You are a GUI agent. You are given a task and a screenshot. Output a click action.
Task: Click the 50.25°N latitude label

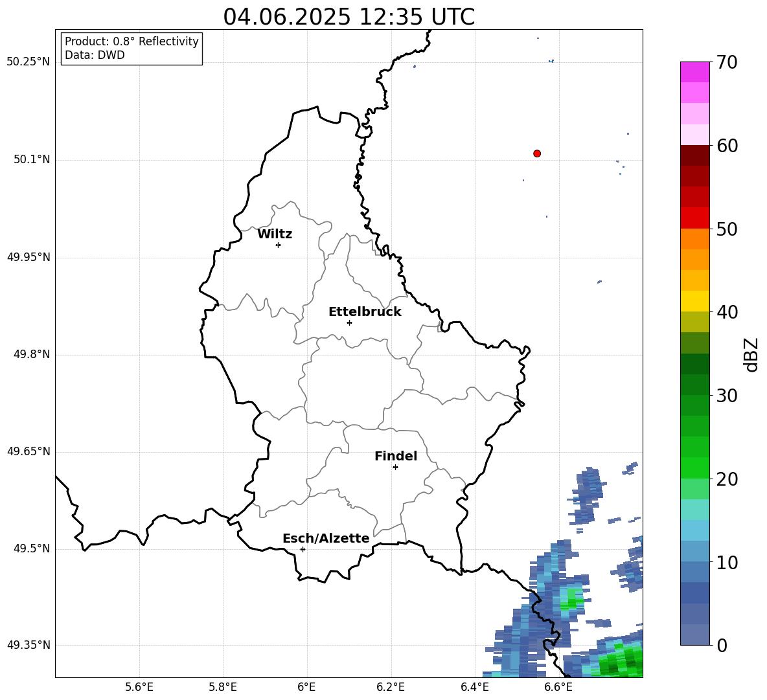pyautogui.click(x=29, y=62)
